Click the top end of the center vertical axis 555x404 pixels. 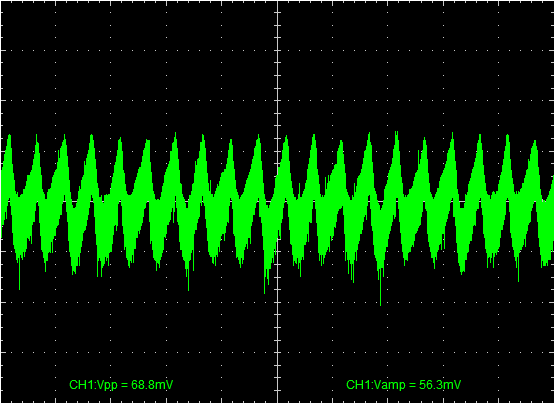(278, 2)
